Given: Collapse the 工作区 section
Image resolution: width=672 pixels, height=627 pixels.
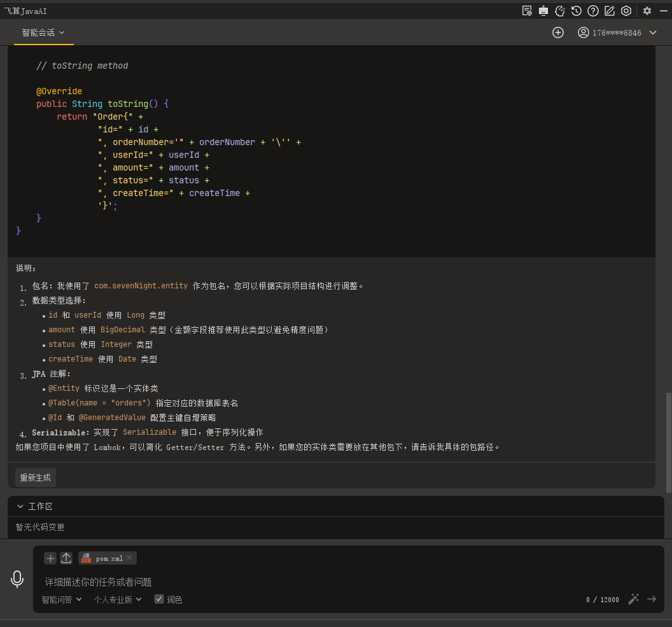Looking at the screenshot, I should (20, 506).
